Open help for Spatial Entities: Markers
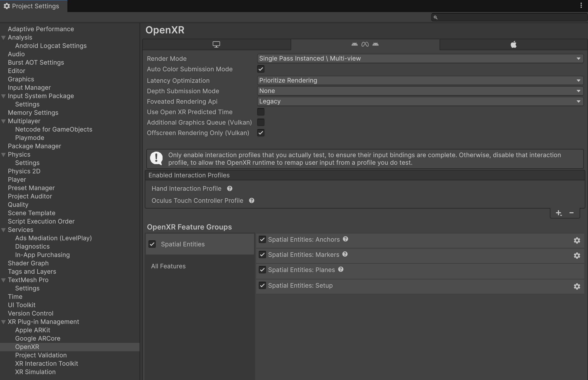Screen dimensions: 588x380 click(x=345, y=254)
